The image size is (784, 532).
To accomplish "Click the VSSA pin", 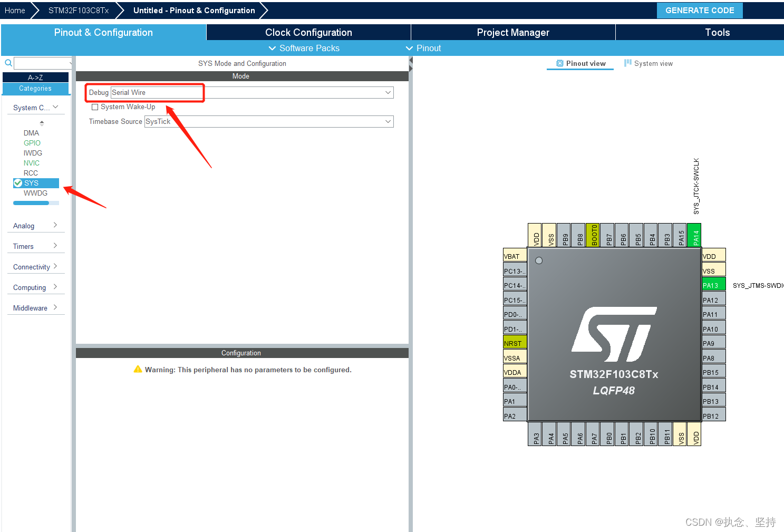I will [x=515, y=357].
